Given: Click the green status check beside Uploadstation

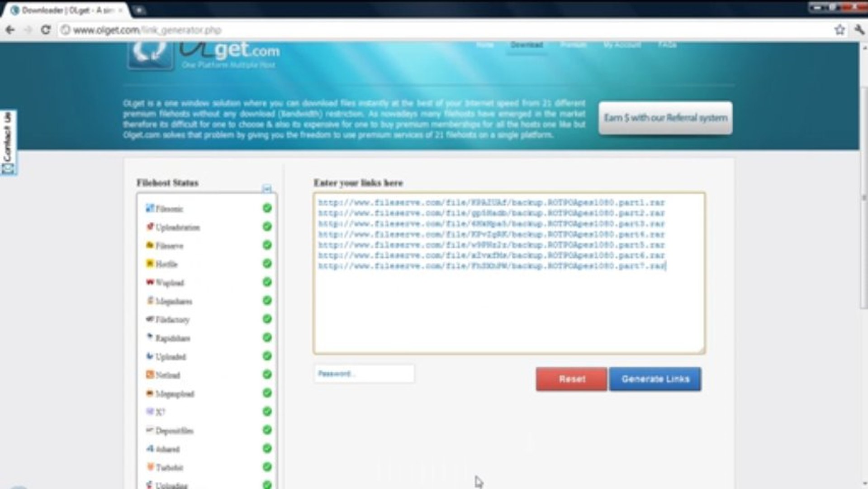Looking at the screenshot, I should pyautogui.click(x=267, y=227).
